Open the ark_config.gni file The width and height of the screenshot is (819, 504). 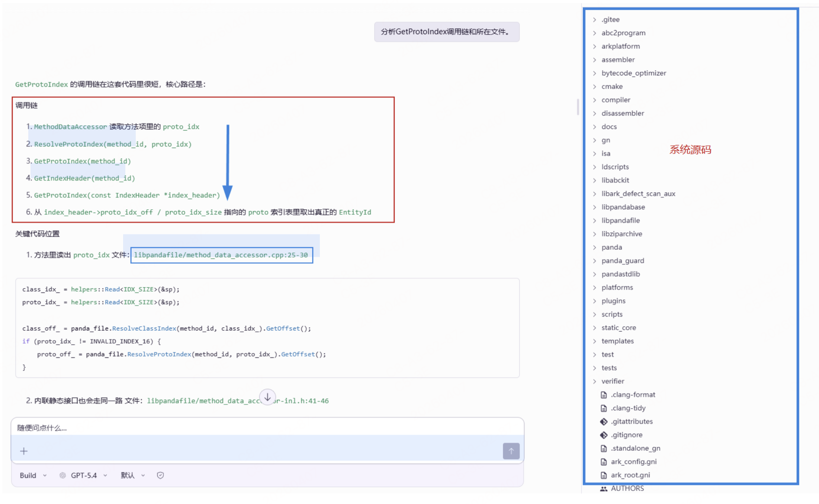pyautogui.click(x=633, y=462)
